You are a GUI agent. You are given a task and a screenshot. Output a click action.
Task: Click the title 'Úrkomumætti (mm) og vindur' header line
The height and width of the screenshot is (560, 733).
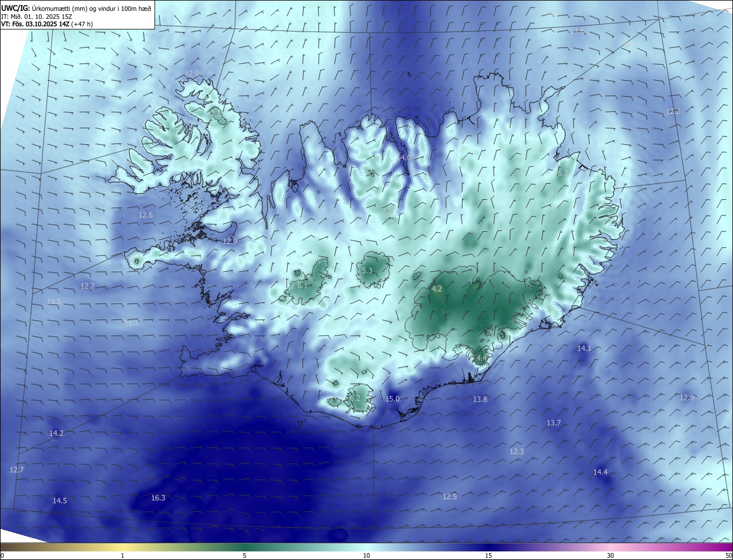(76, 9)
